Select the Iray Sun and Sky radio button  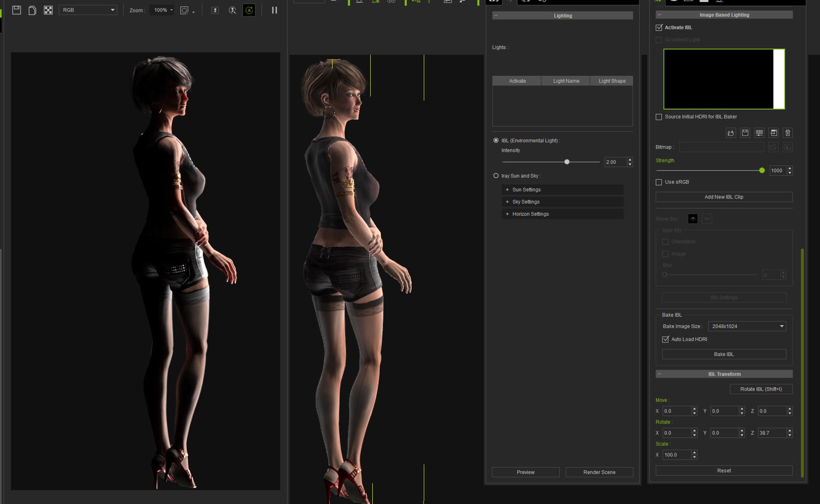[x=496, y=176]
